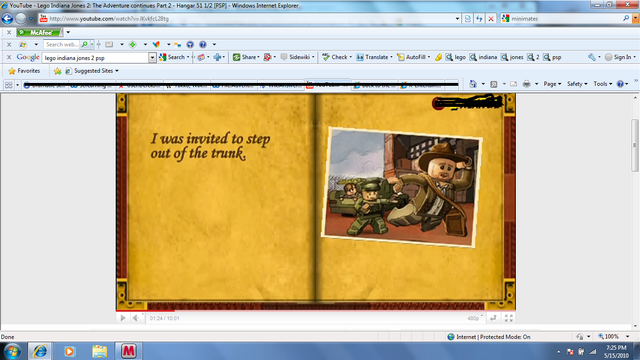Click the mail envelope icon in Live toolbar

tap(109, 44)
